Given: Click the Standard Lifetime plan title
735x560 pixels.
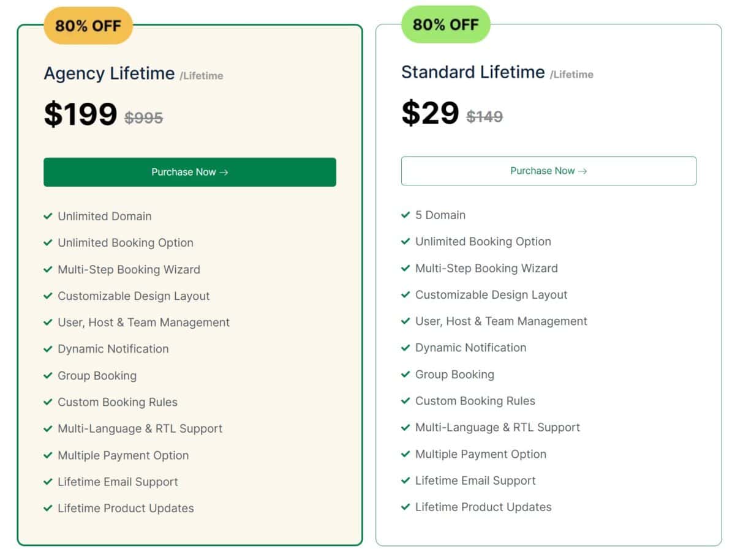Looking at the screenshot, I should [x=473, y=72].
